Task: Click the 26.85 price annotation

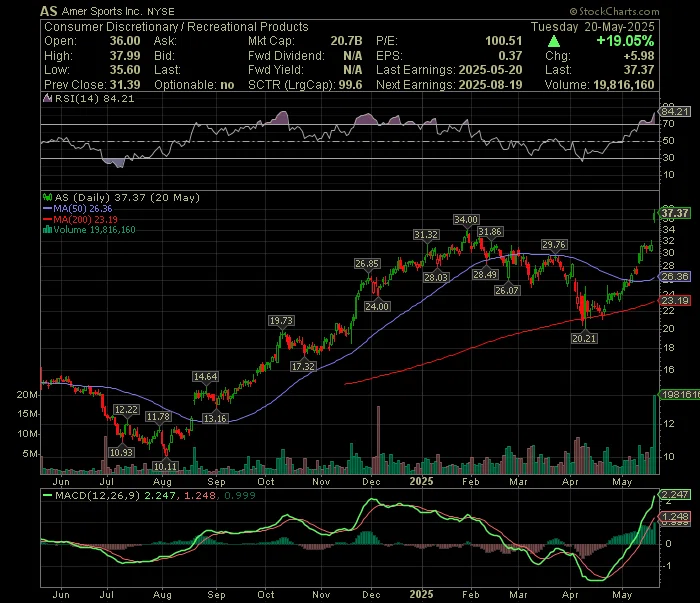Action: pos(367,263)
